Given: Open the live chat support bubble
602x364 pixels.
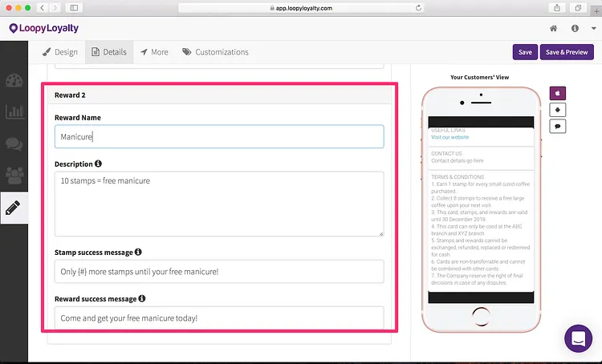Looking at the screenshot, I should (x=578, y=338).
